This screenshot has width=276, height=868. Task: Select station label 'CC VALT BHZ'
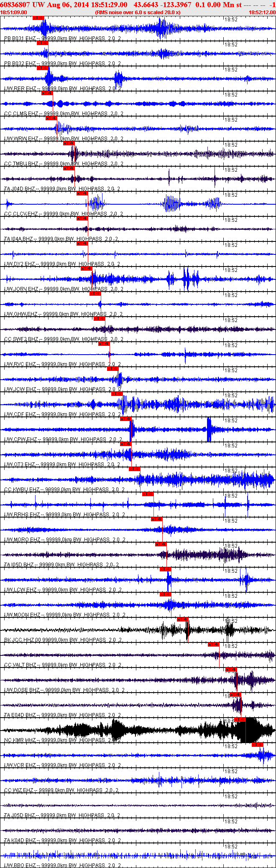20,665
